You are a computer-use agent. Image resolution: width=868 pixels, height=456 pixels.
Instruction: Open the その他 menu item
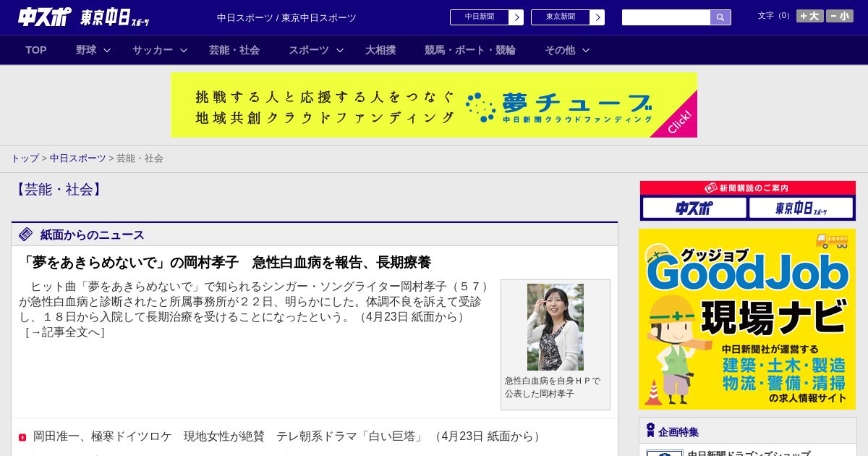pyautogui.click(x=560, y=50)
